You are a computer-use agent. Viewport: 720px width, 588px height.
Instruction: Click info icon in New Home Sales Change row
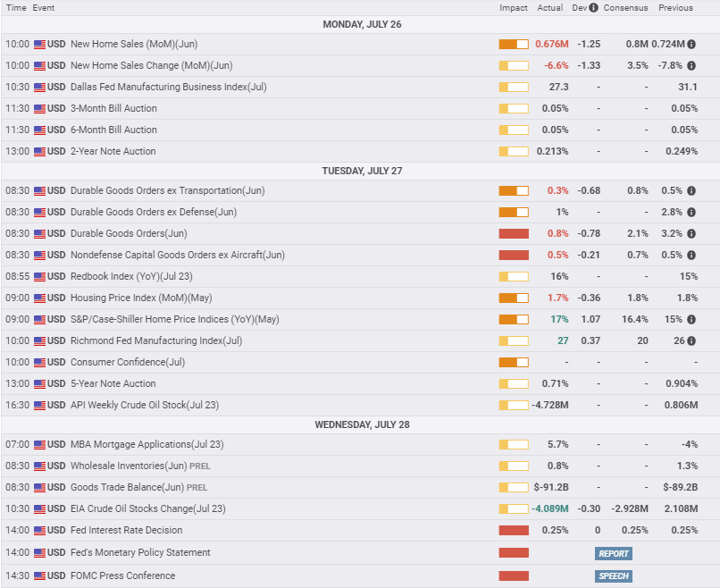(x=691, y=66)
